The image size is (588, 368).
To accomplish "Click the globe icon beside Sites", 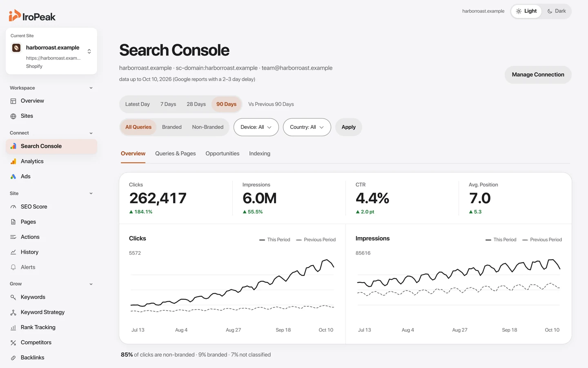I will [13, 116].
